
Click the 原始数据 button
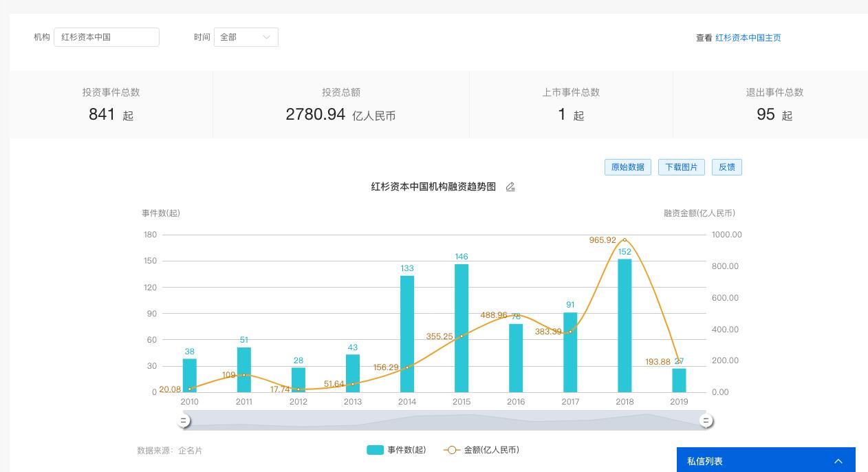(627, 167)
